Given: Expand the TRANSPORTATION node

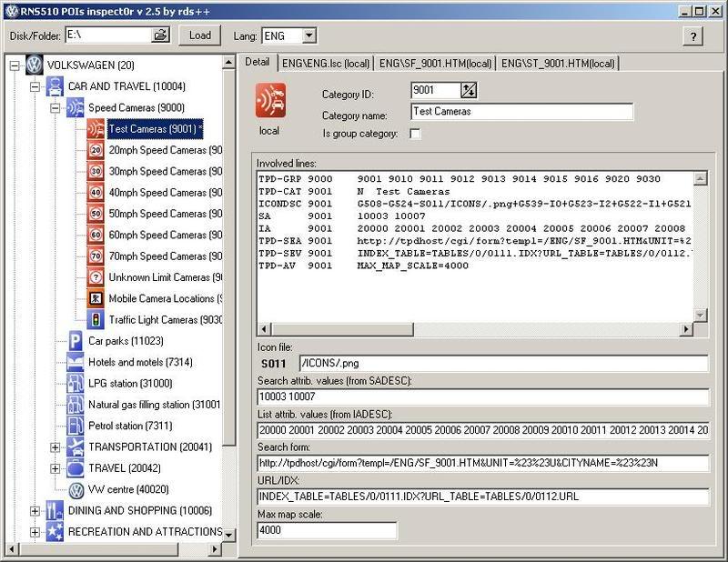Looking at the screenshot, I should pos(56,447).
